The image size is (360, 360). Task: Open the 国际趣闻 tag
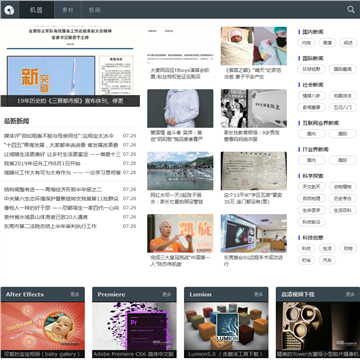[343, 69]
